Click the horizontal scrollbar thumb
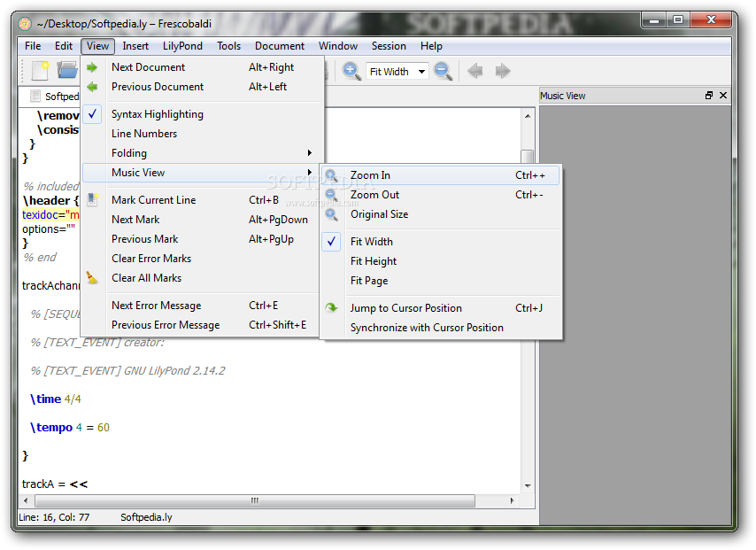This screenshot has width=756, height=550. pyautogui.click(x=255, y=500)
